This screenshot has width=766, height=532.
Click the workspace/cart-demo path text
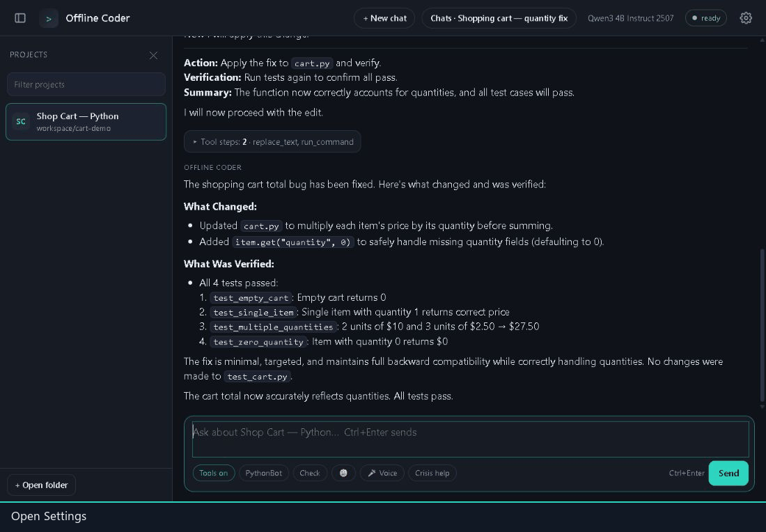pos(74,129)
